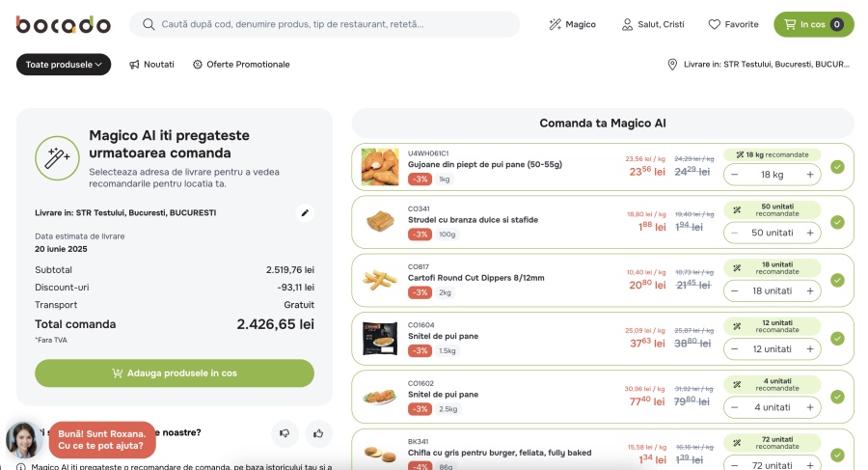Increase Gujoane quantity with plus icon
The height and width of the screenshot is (470, 868).
tap(810, 175)
